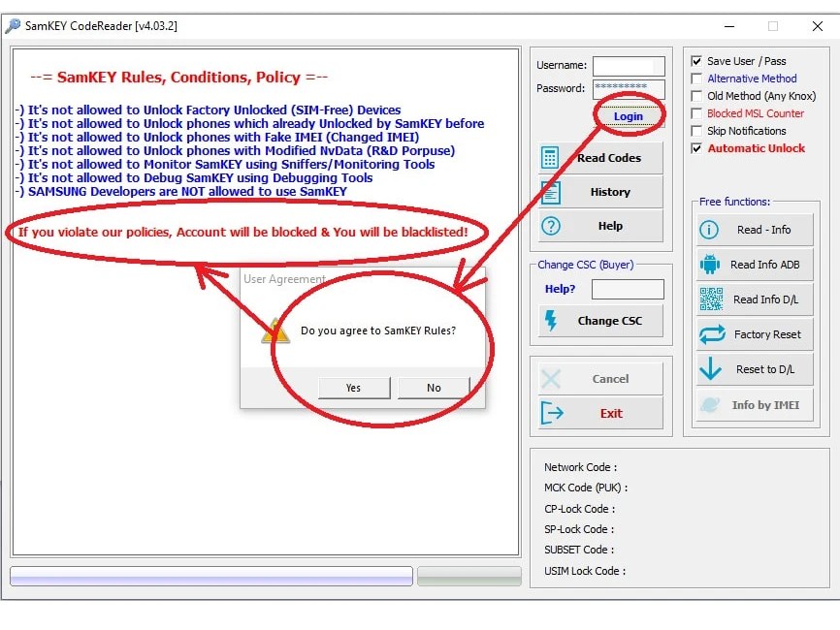Click the Modified NvData rule line
The height and width of the screenshot is (630, 840).
(235, 151)
